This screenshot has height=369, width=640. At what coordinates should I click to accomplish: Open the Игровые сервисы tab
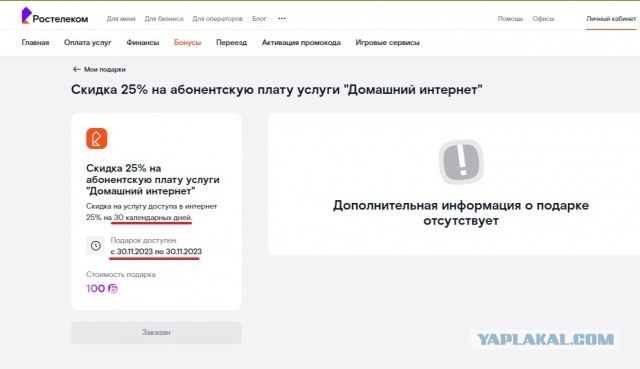coord(387,42)
